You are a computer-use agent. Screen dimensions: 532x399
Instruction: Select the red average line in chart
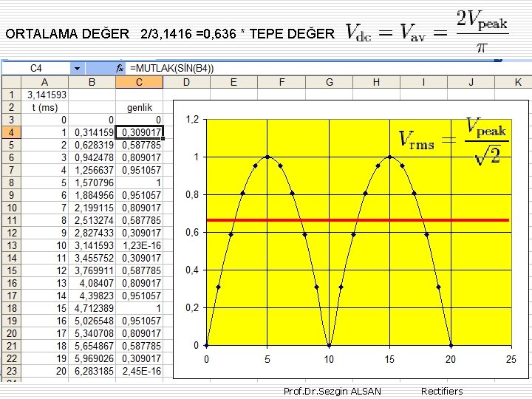click(x=358, y=220)
